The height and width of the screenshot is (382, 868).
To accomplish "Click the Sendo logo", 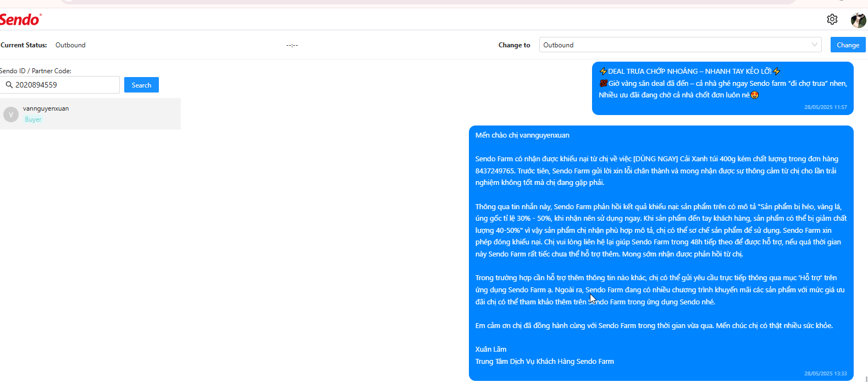I will [x=20, y=19].
